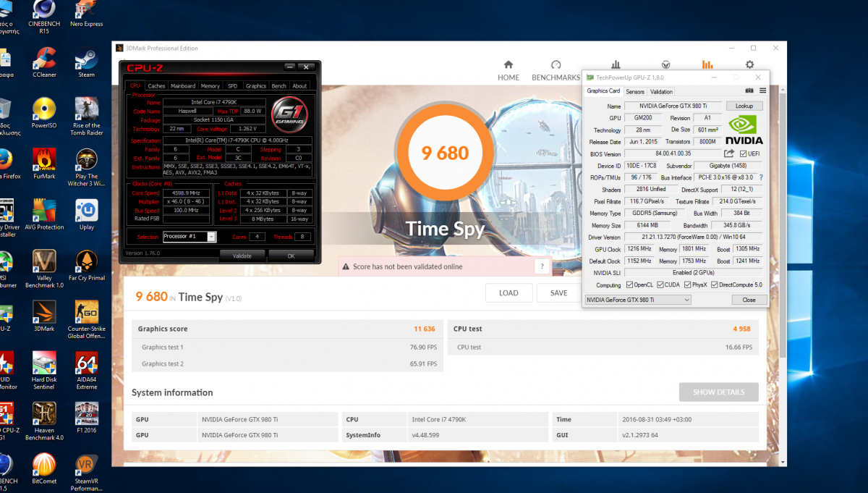The height and width of the screenshot is (493, 868).
Task: Click question mark button beside validation warning
Action: 542,266
